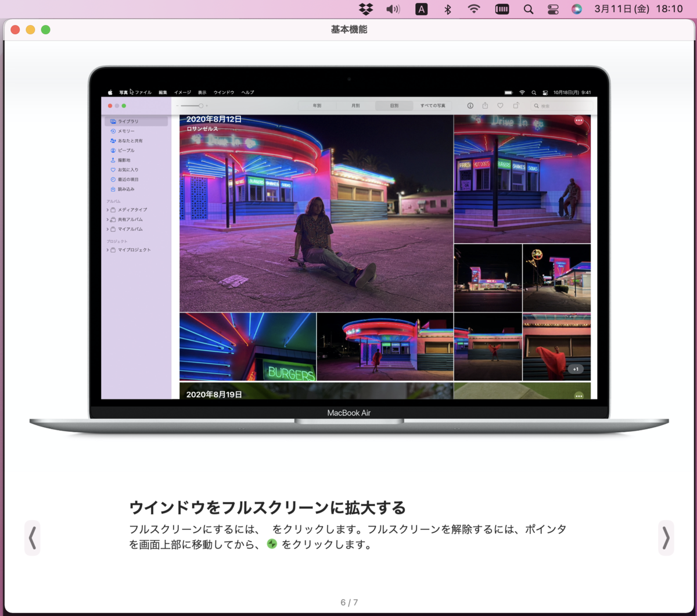Expand マイプロジェクト under プロジェクト

coord(107,249)
